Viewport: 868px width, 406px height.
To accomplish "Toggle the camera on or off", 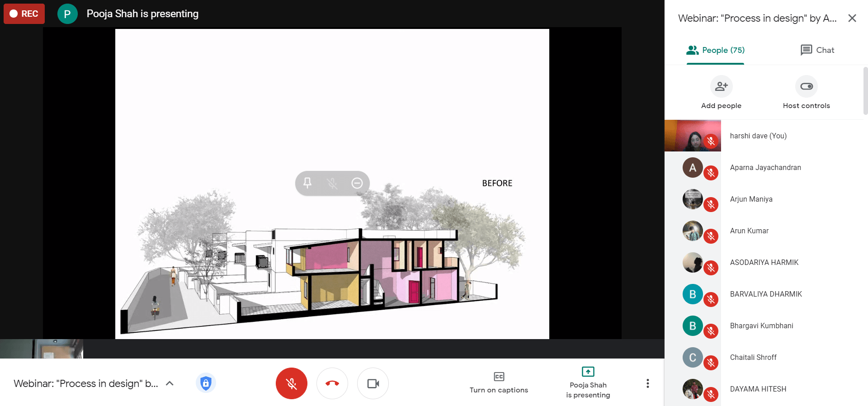I will click(x=373, y=383).
